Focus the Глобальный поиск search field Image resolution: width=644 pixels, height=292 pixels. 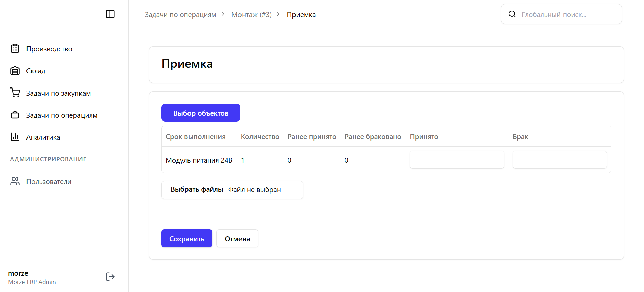click(x=561, y=14)
